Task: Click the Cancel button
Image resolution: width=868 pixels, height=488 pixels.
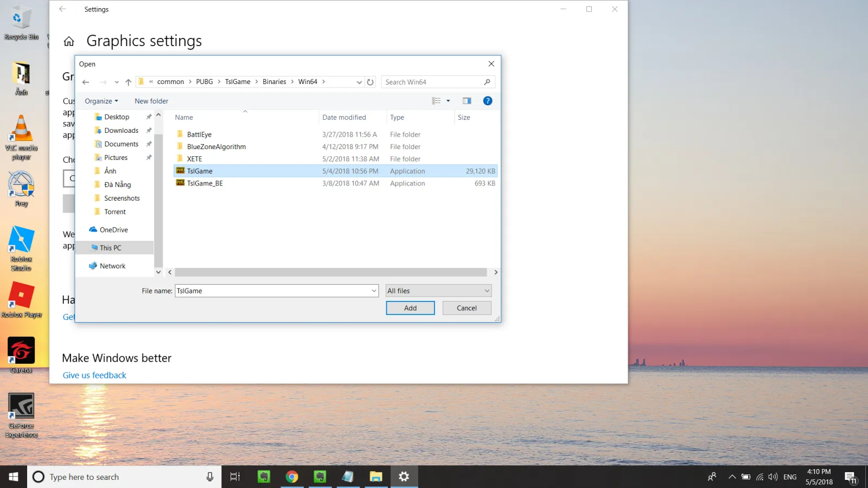Action: point(467,308)
